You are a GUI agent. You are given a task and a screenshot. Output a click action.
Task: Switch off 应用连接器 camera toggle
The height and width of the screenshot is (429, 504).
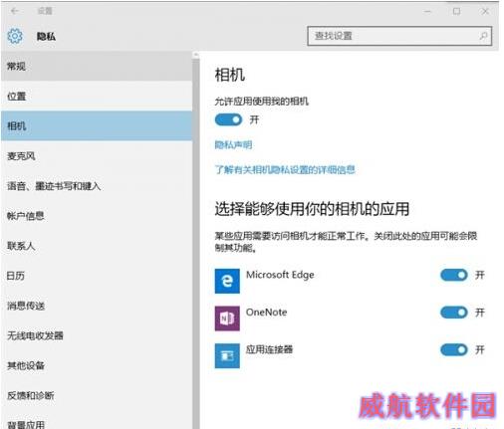(454, 350)
